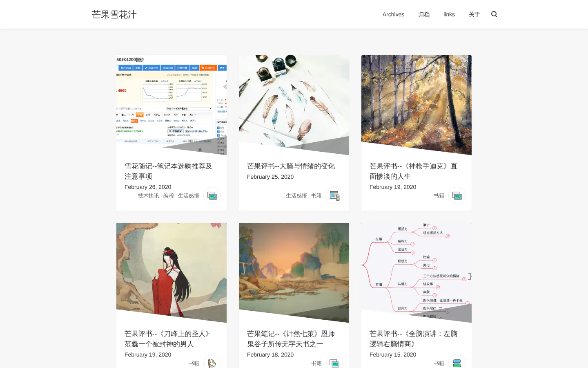
Task: Select the 编程 tag
Action: coord(169,195)
